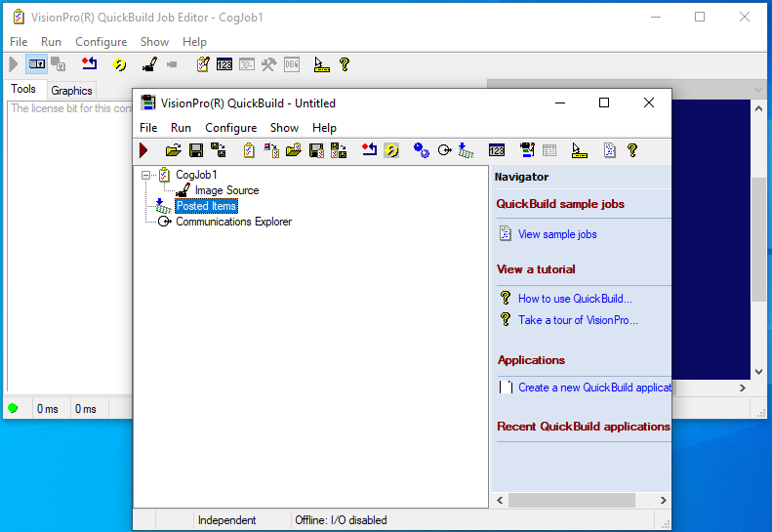Click the yellow question mark in Job Editor toolbar
The image size is (772, 532).
[345, 64]
